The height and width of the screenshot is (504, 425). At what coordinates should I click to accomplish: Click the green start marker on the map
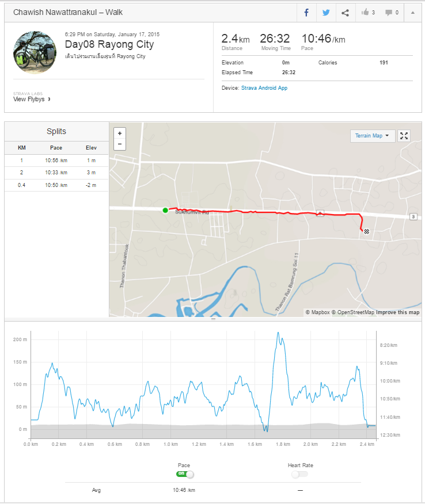(x=165, y=210)
